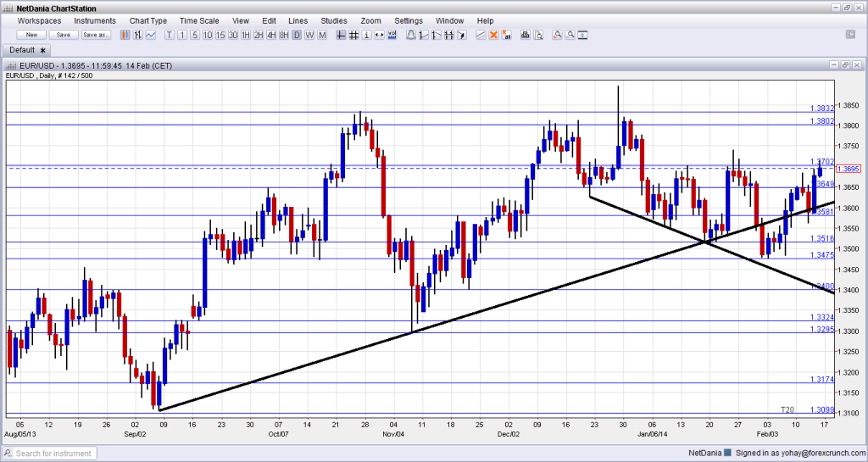The image size is (868, 462).
Task: Click the signed-in account text
Action: 799,454
